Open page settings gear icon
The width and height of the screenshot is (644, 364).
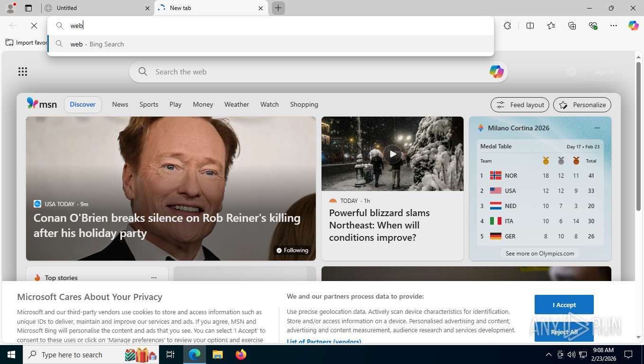(x=572, y=72)
